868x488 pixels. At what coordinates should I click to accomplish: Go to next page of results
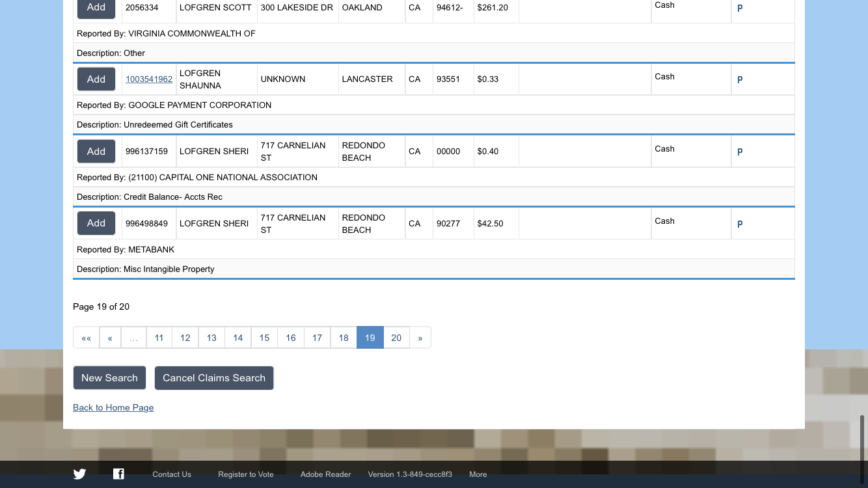pyautogui.click(x=420, y=338)
